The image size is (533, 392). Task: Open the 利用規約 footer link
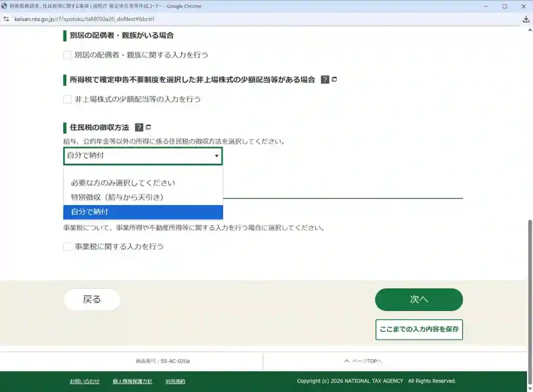tap(175, 381)
